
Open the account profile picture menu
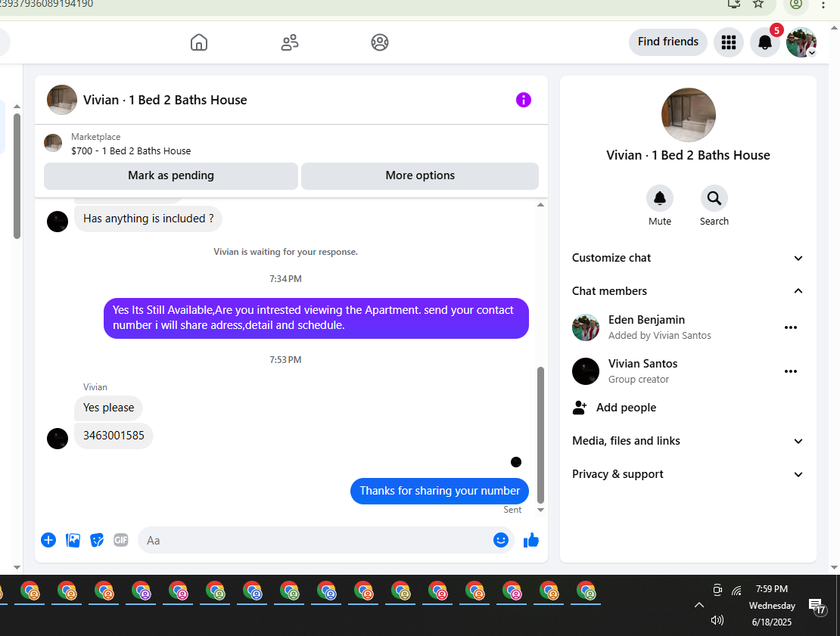(801, 42)
